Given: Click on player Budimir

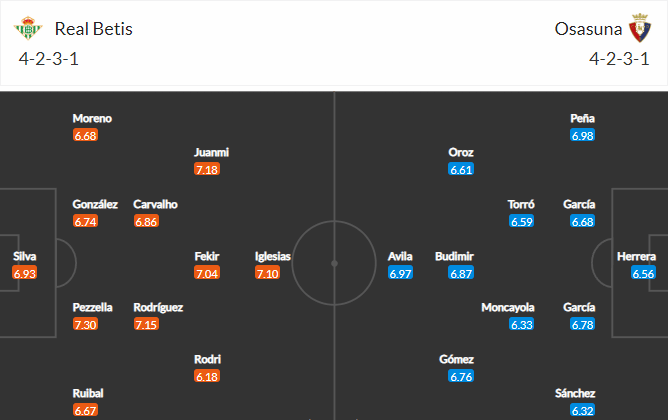Looking at the screenshot, I should [454, 256].
